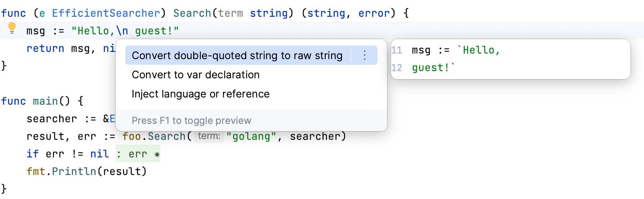The width and height of the screenshot is (644, 199).
Task: Click the Search method name in declaration
Action: 192,13
